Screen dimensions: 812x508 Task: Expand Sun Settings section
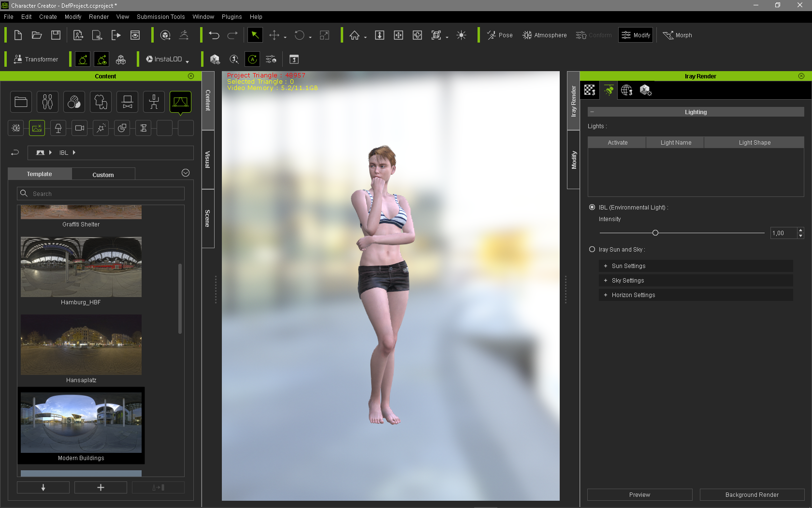696,266
